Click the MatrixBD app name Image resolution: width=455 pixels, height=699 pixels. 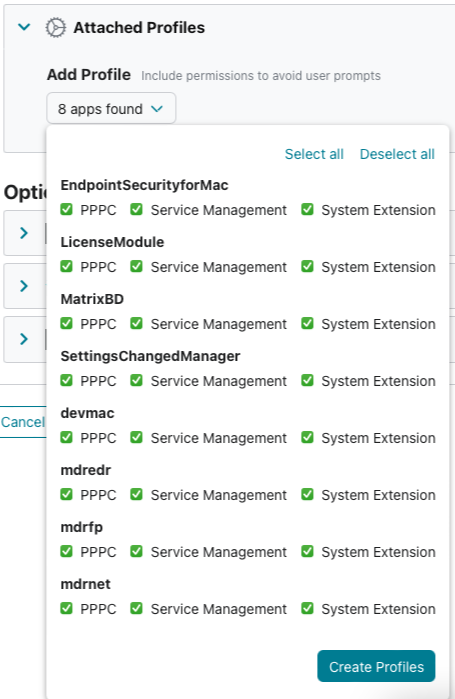(92, 299)
